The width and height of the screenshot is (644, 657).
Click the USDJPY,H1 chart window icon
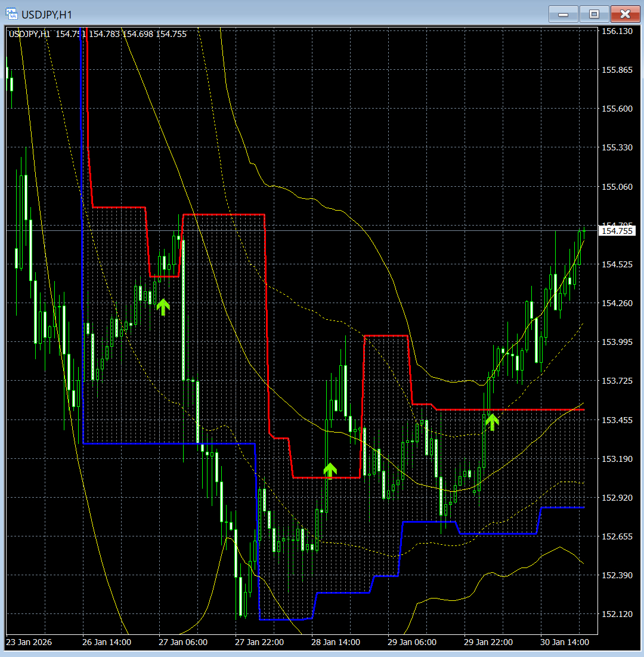pos(12,14)
